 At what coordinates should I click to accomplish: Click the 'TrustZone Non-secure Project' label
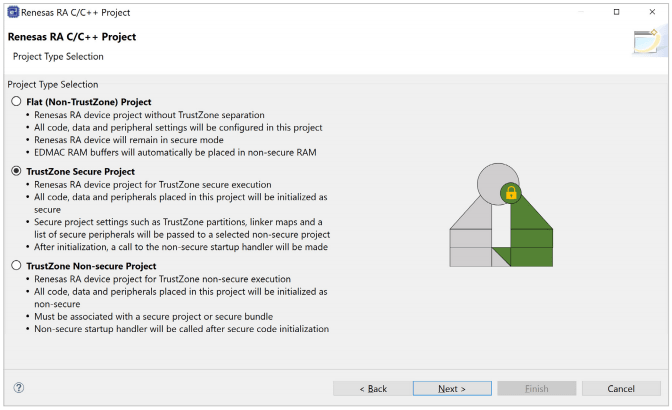click(91, 266)
